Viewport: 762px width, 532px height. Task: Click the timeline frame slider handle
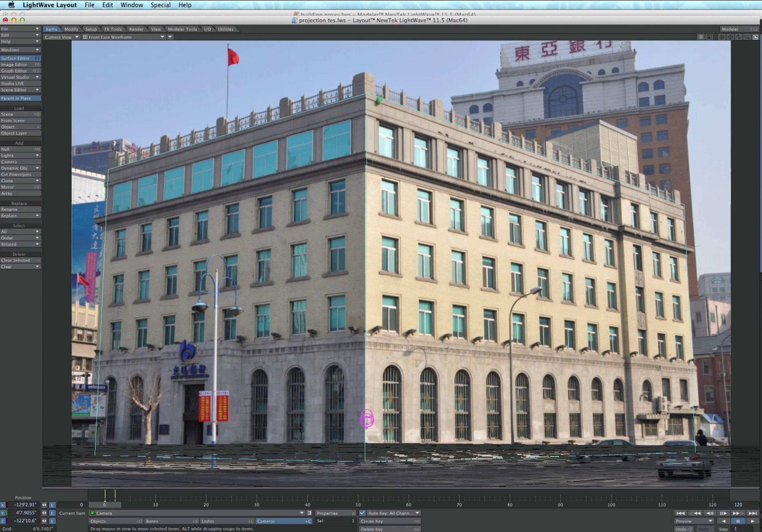point(104,505)
